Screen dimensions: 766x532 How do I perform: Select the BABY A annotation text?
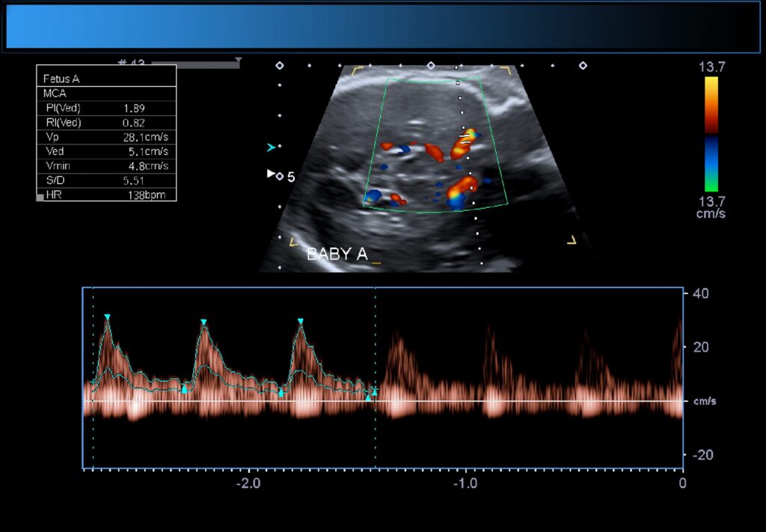337,254
